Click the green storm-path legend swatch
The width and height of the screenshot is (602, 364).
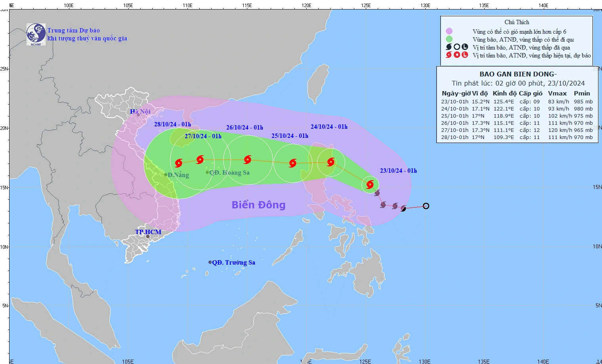(x=449, y=39)
